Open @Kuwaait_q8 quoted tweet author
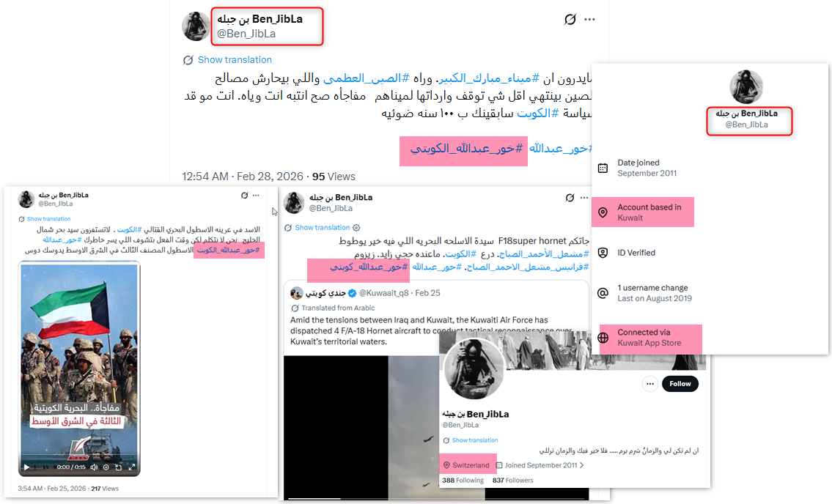The height and width of the screenshot is (504, 832). pos(383,293)
